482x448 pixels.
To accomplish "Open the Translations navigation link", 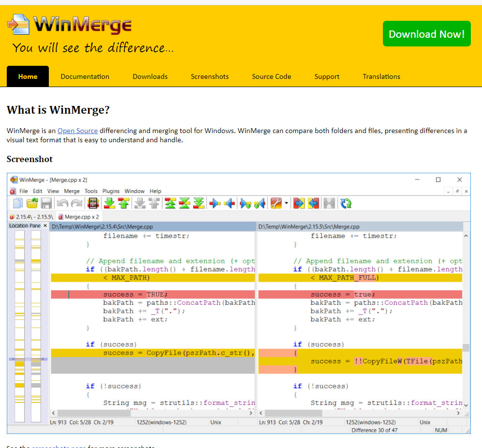I will (x=381, y=76).
